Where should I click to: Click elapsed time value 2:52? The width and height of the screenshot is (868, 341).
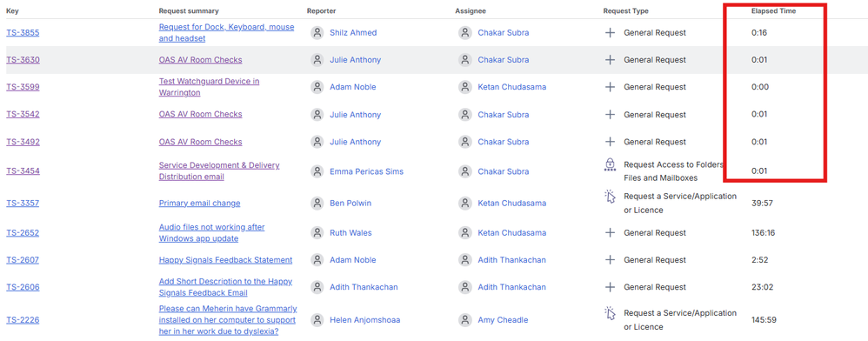[759, 260]
